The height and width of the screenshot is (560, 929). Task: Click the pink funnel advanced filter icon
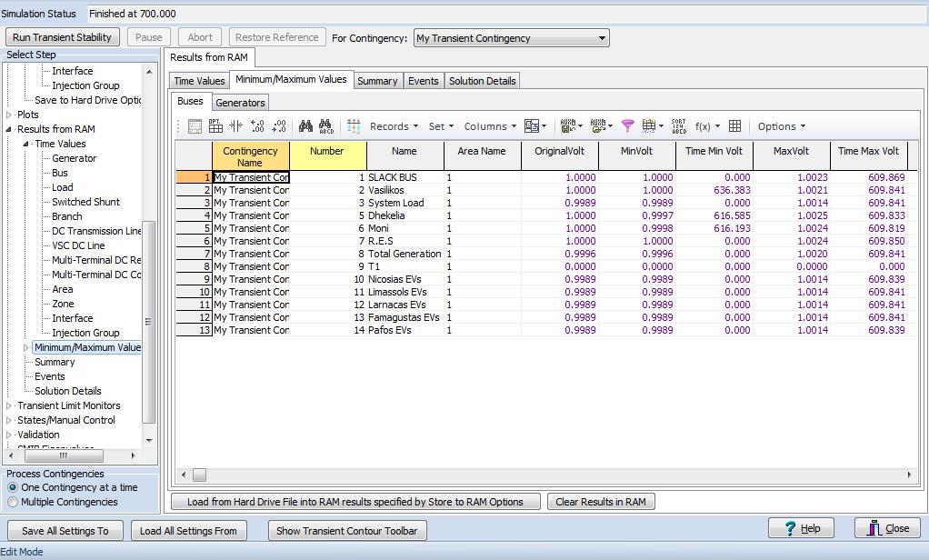point(627,126)
